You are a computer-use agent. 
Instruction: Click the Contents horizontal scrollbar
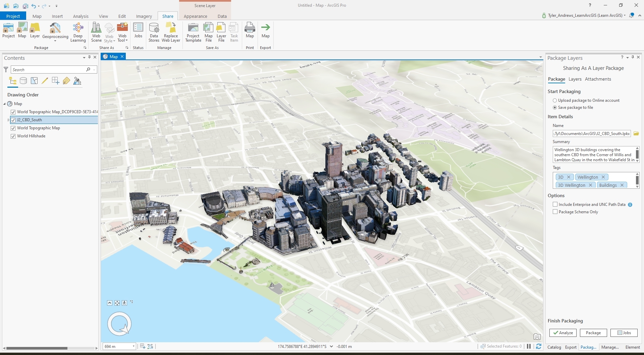tap(37, 348)
